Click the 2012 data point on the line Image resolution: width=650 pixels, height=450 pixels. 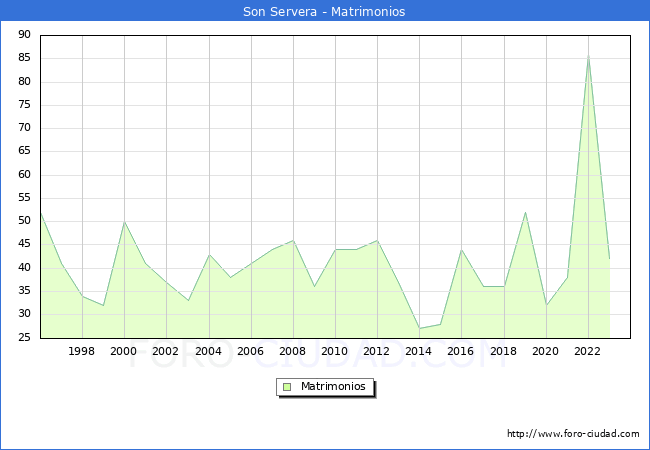(x=377, y=240)
